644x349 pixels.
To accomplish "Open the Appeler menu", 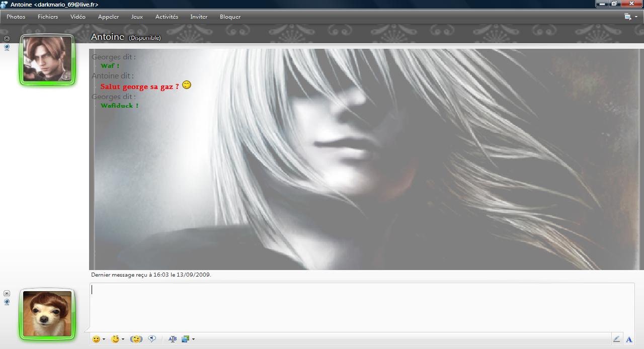I will 108,17.
